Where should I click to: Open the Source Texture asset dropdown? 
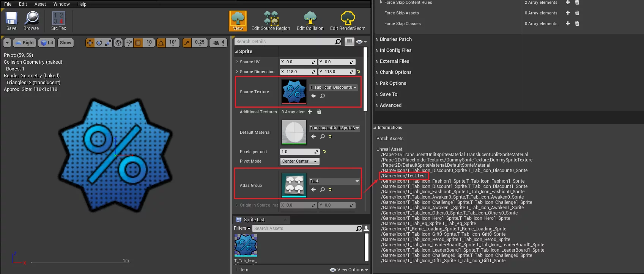click(x=333, y=88)
